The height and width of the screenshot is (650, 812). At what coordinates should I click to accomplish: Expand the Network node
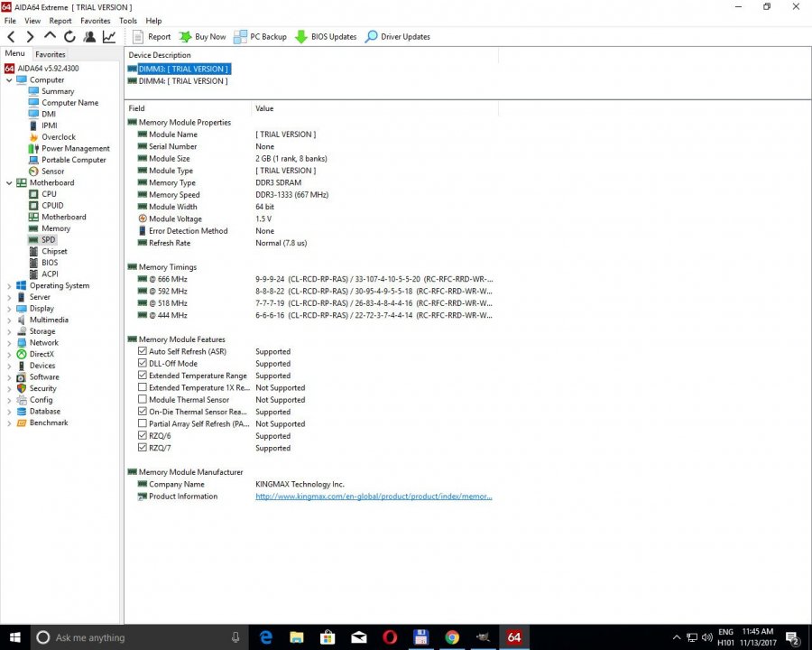coord(9,343)
